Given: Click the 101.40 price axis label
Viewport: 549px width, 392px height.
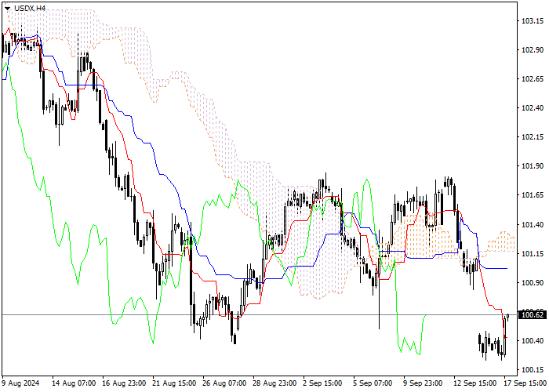Looking at the screenshot, I should point(533,224).
